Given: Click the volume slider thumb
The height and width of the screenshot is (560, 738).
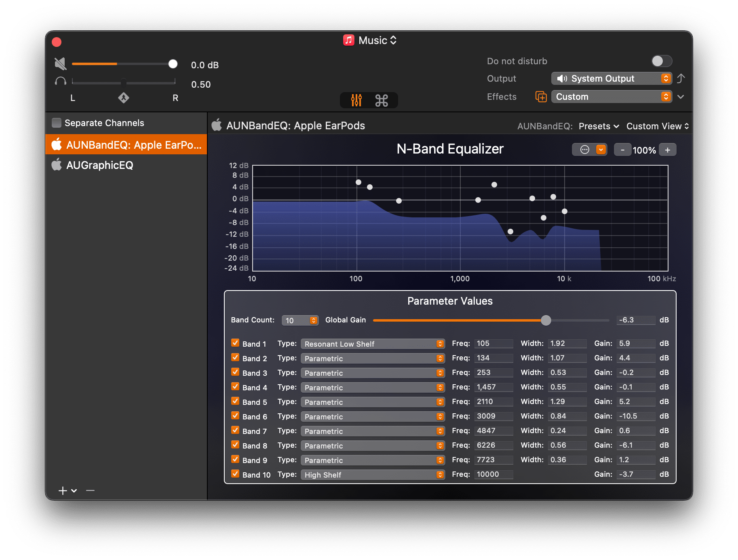Looking at the screenshot, I should tap(173, 64).
